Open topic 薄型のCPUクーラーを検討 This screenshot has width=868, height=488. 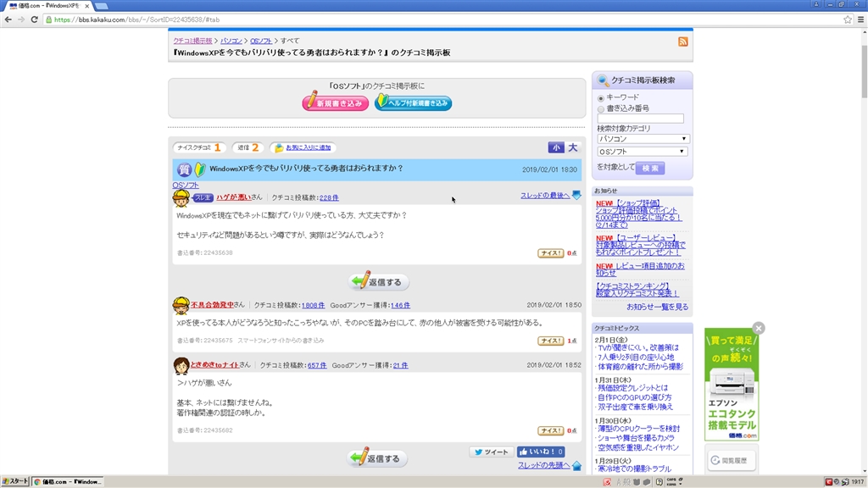(639, 428)
